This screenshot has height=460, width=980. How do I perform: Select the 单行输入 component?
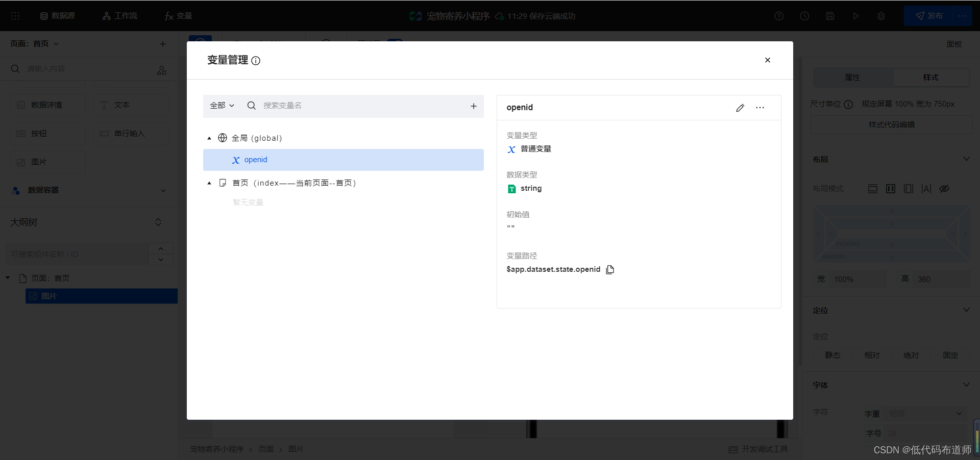131,134
